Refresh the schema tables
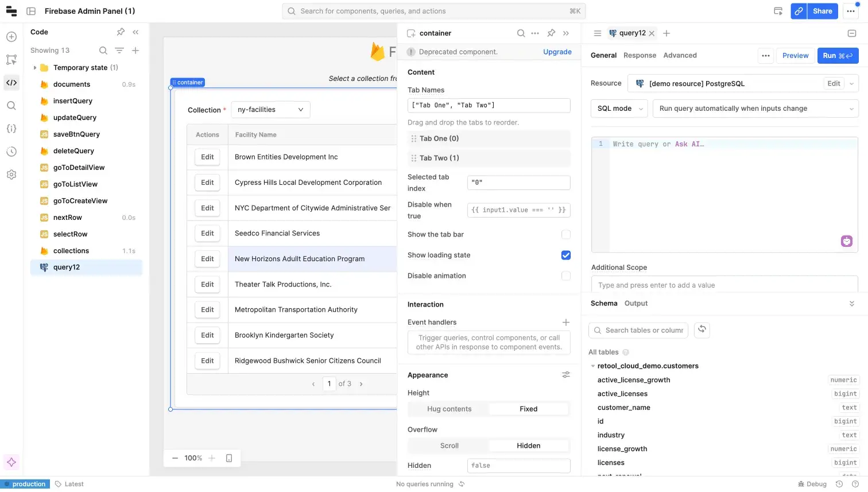Screen dimensions: 868x492 coord(702,330)
